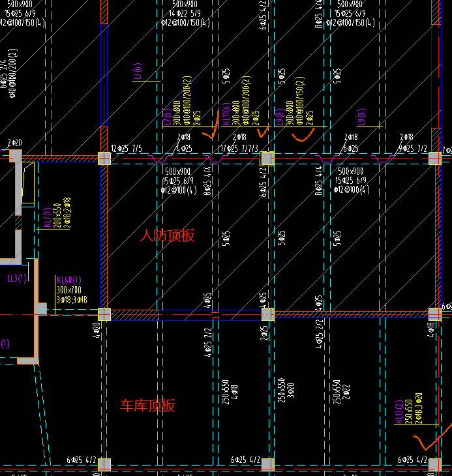The image size is (452, 476).
Task: Select the KL13(2) beam annotation
Action: coord(399,413)
